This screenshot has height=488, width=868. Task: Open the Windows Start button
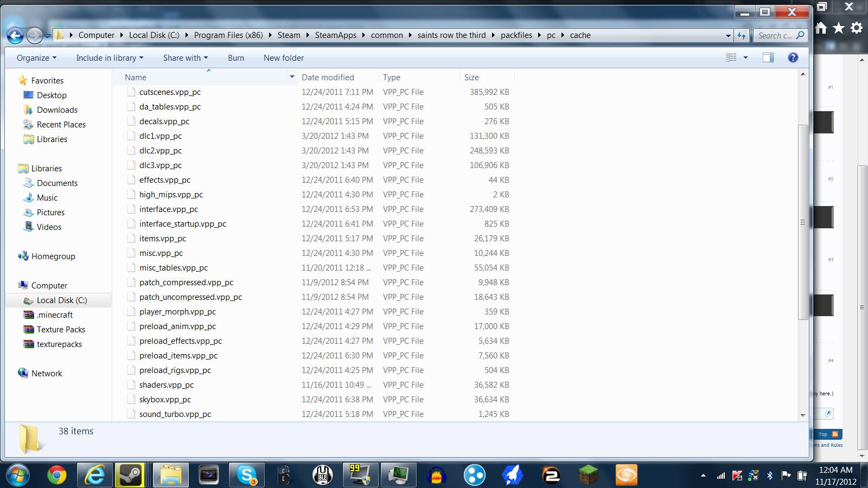pos(17,476)
